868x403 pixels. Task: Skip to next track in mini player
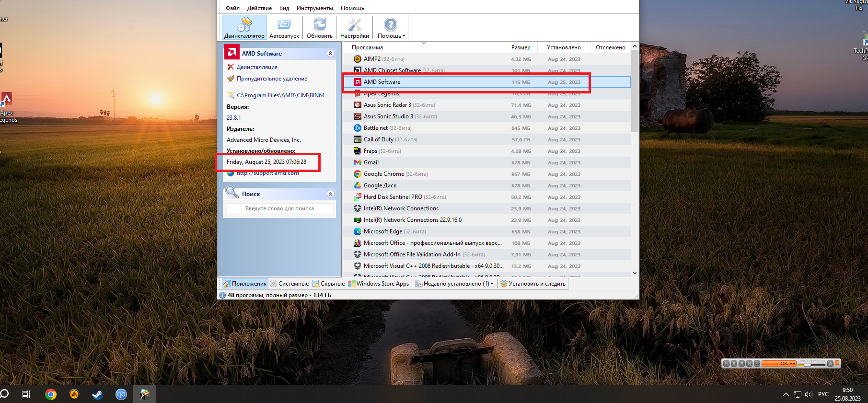click(757, 363)
